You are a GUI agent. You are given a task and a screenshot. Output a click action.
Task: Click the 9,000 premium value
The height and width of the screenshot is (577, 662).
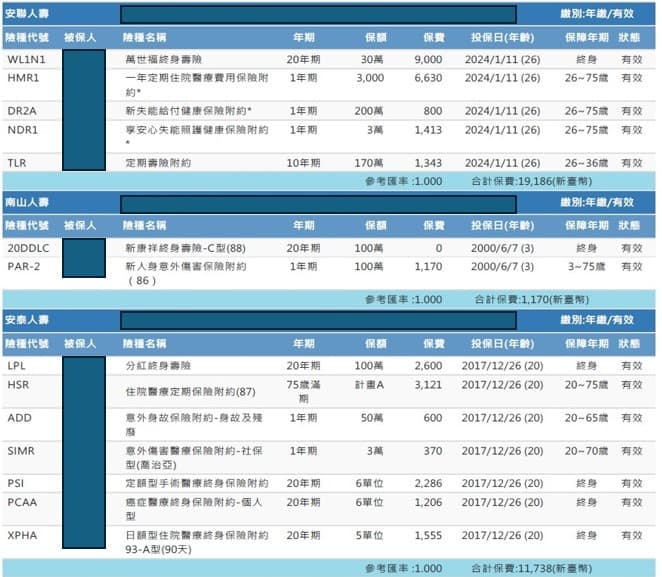pos(428,60)
